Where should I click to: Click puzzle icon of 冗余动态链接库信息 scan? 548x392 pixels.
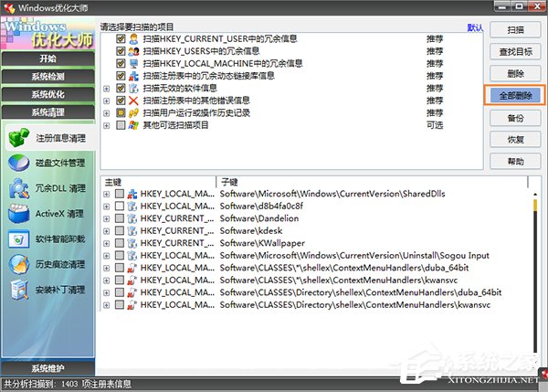point(133,76)
